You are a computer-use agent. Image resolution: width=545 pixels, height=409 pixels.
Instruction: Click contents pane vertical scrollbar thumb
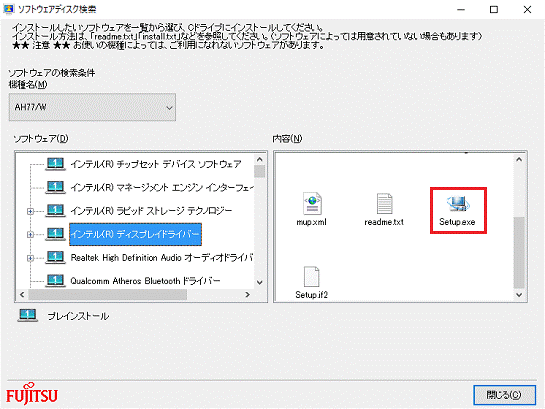click(x=519, y=253)
